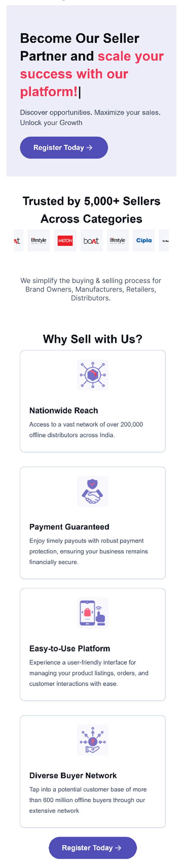The width and height of the screenshot is (183, 868).
Task: Open the Diverse Buyer Network card heading
Action: 73,775
